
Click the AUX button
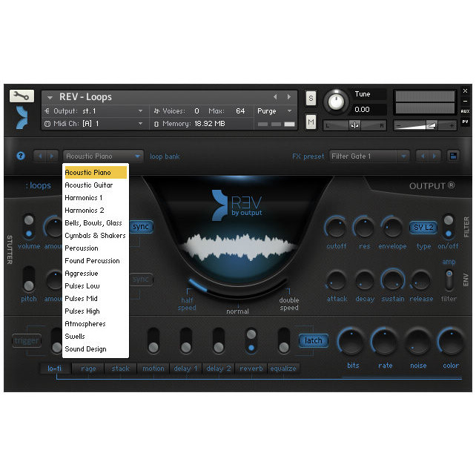pos(465,111)
